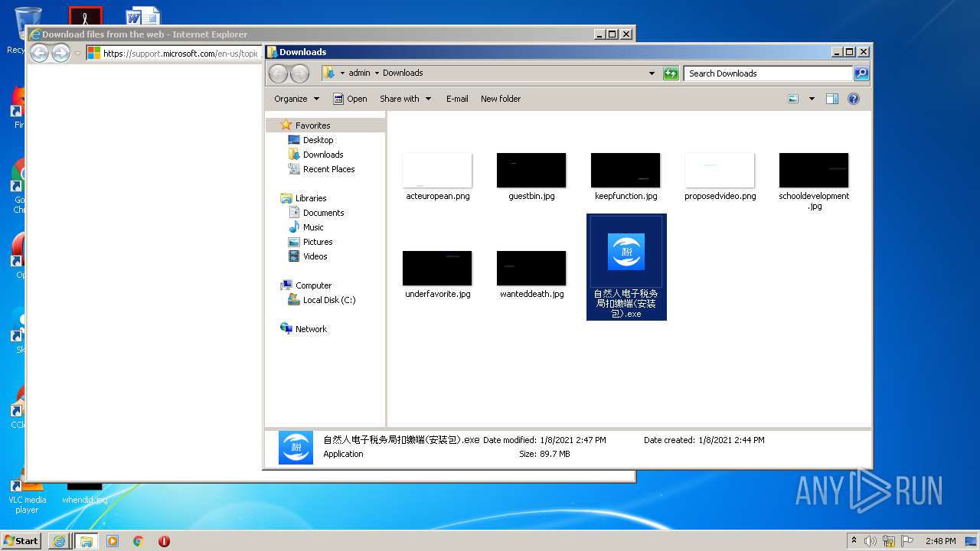Screen dimensions: 980x551
Task: Click the Open toolbar button
Action: 350,99
